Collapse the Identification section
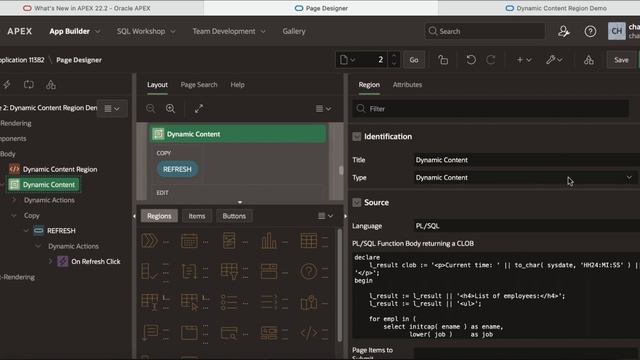 click(357, 136)
